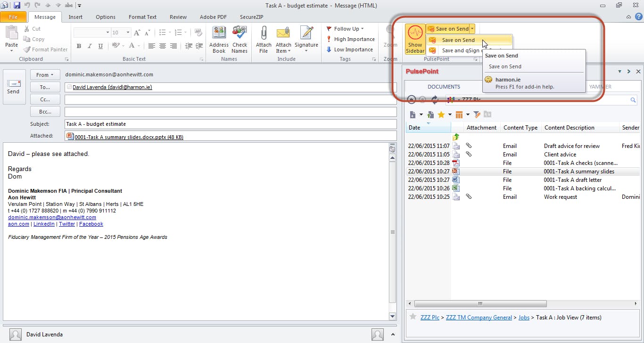Image resolution: width=644 pixels, height=343 pixels.
Task: Click the Excel icon for backing calculations row
Action: tap(456, 188)
